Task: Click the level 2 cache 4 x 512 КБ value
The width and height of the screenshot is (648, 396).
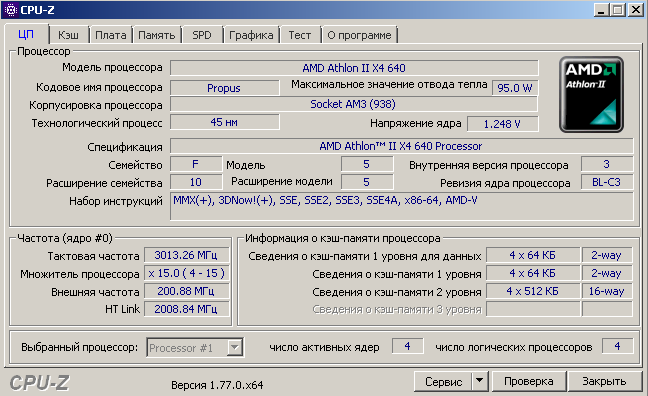Action: (x=533, y=291)
